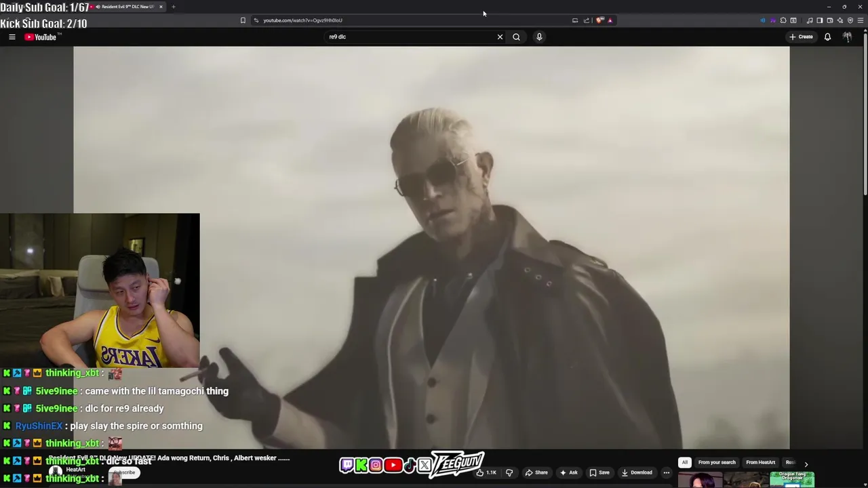
Task: Select the 'All' recommendations chip
Action: tap(685, 462)
